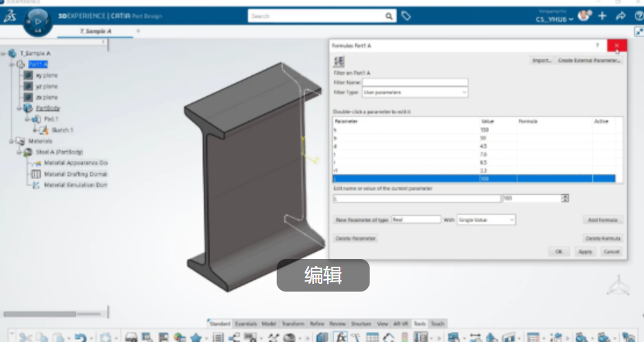Click the share arrow icon in top bar

click(621, 16)
